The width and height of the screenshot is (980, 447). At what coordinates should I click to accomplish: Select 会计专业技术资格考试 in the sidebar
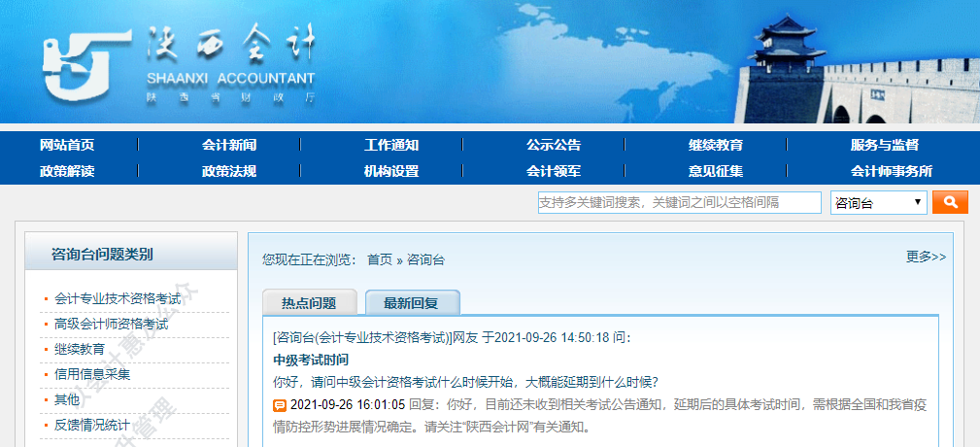coord(118,298)
